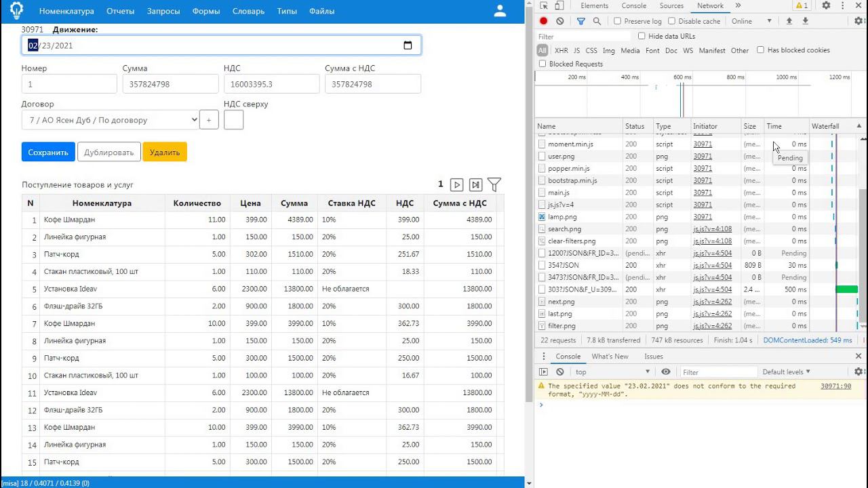Viewport: 868px width, 488px height.
Task: Check Hide data URLs
Action: [x=642, y=36]
